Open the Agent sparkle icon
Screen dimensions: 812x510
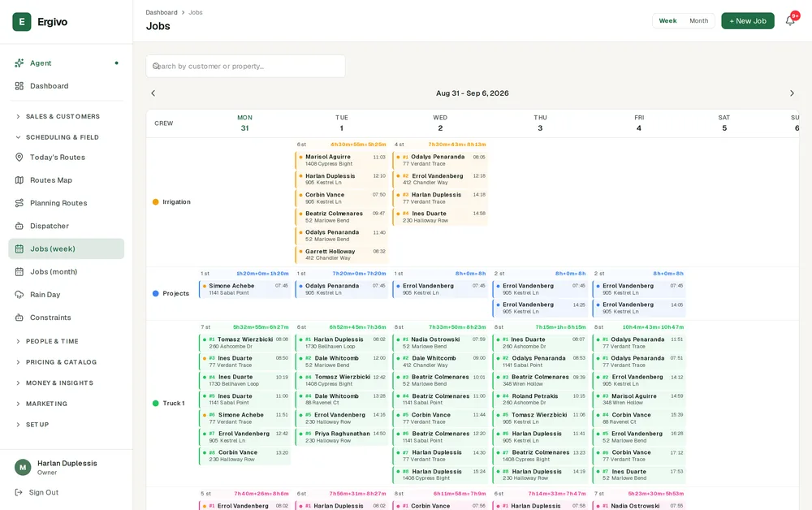click(x=19, y=63)
